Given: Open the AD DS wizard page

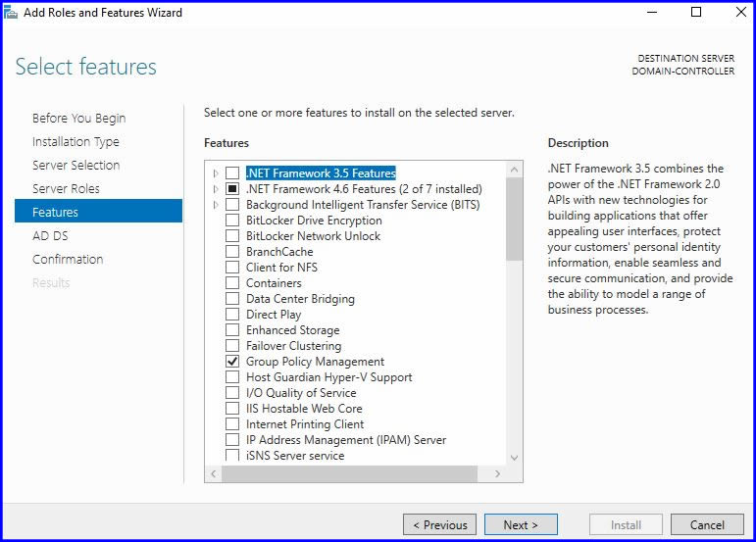Looking at the screenshot, I should tap(50, 235).
